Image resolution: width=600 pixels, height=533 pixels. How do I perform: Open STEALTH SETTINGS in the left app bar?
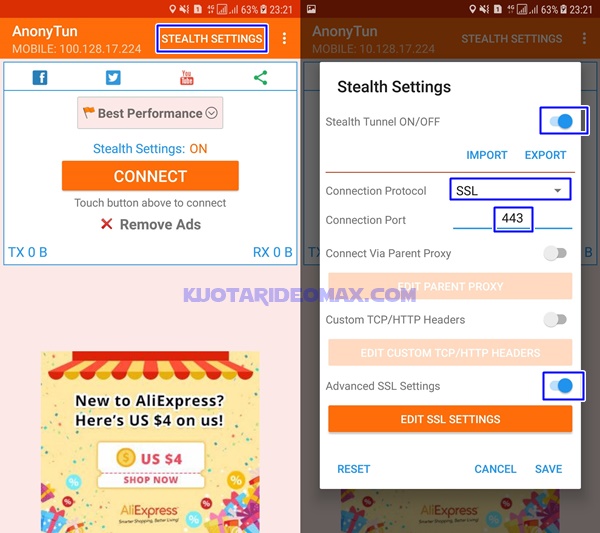coord(212,39)
